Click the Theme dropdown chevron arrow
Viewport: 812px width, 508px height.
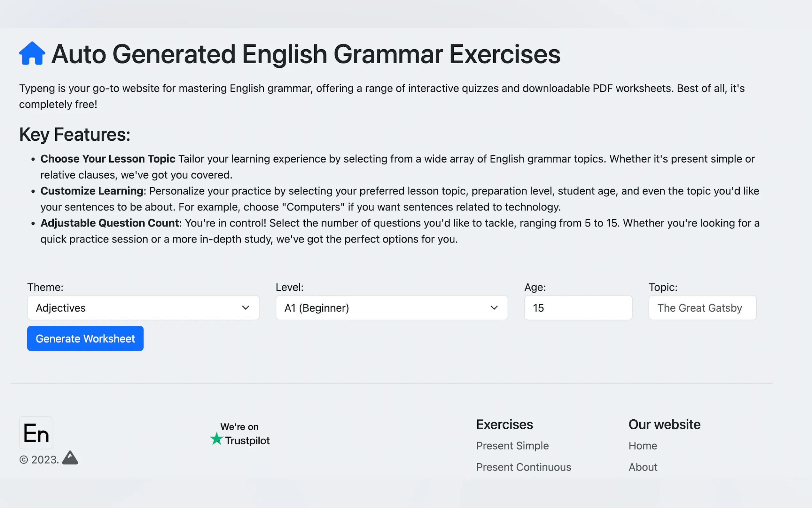(x=246, y=308)
